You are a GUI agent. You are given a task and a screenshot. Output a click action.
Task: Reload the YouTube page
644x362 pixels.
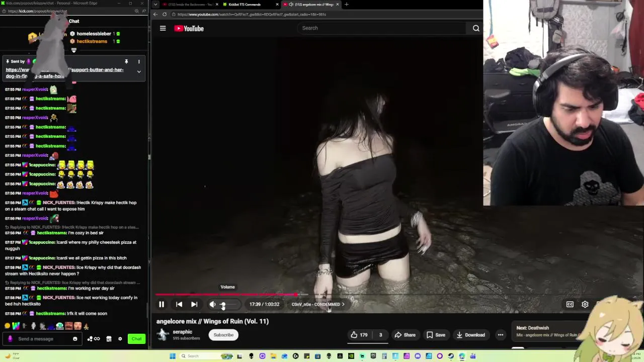pos(165,14)
